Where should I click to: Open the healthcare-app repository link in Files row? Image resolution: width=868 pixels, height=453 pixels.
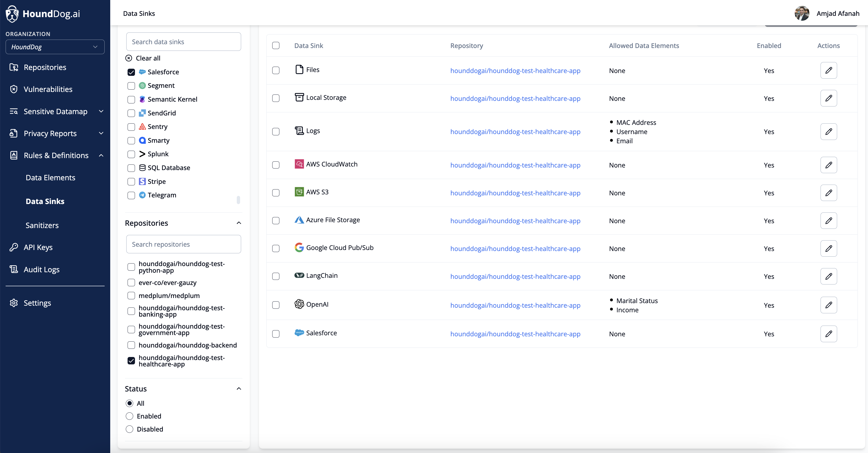tap(515, 70)
